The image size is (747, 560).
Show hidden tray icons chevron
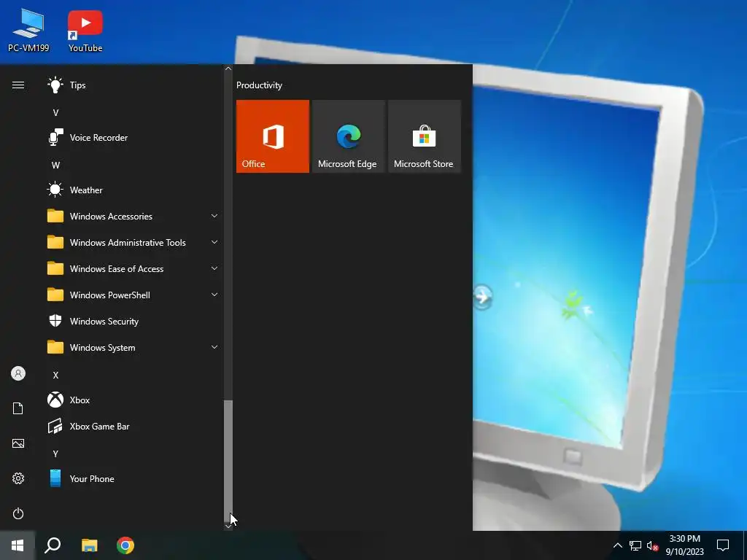(617, 545)
